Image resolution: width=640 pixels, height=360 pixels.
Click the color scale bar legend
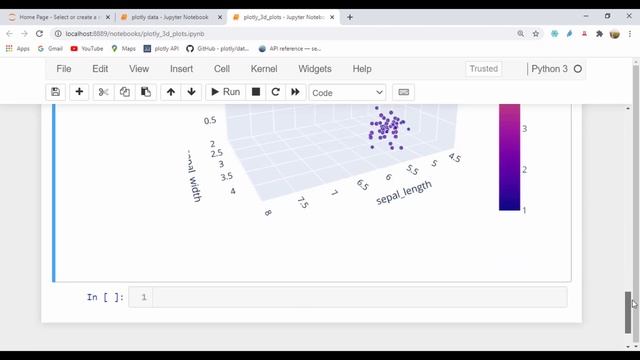(x=509, y=157)
